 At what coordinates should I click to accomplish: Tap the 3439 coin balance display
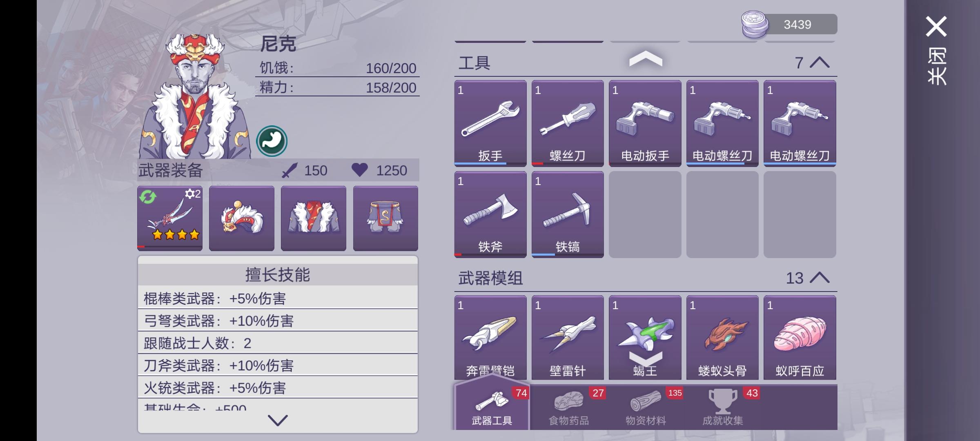[789, 24]
